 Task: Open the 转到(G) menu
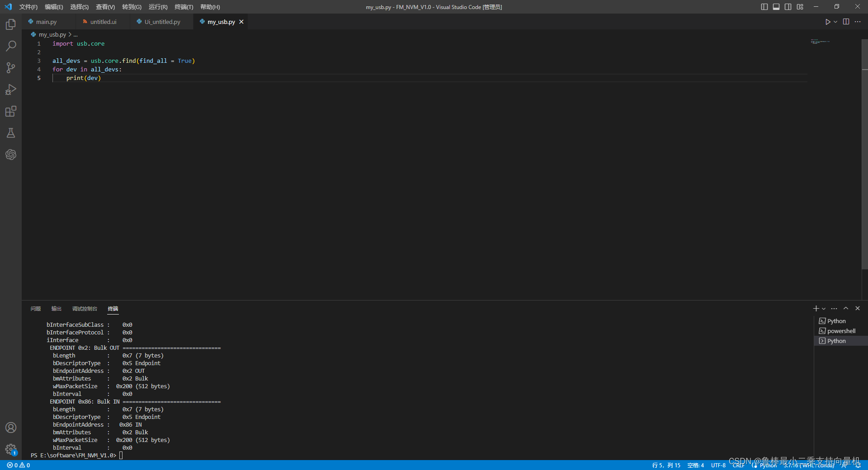coord(132,7)
